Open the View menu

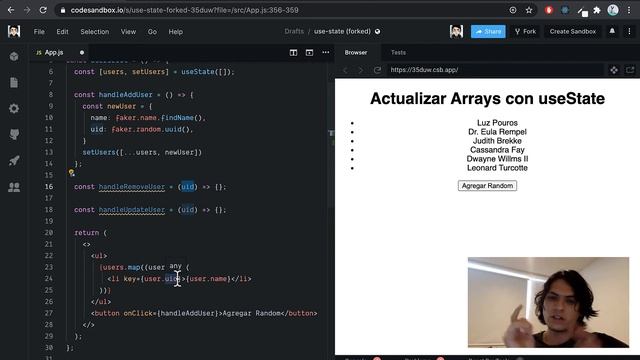pos(128,31)
